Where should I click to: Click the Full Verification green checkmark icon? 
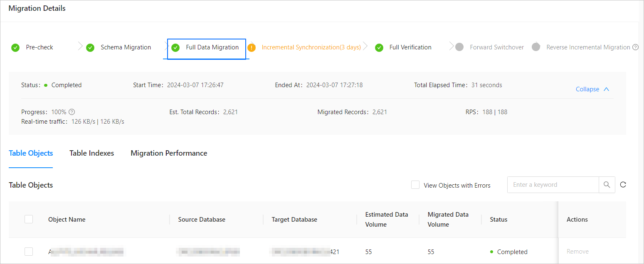coord(379,48)
